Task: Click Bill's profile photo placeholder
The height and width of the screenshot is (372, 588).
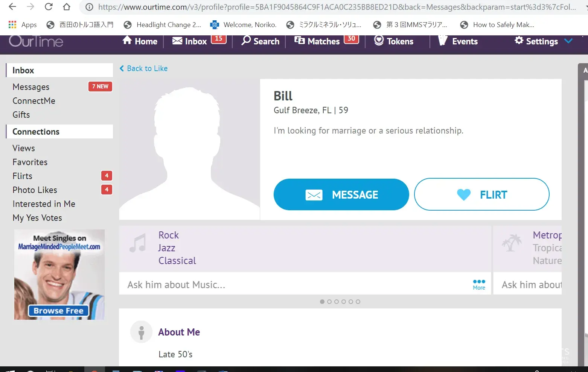Action: point(189,149)
